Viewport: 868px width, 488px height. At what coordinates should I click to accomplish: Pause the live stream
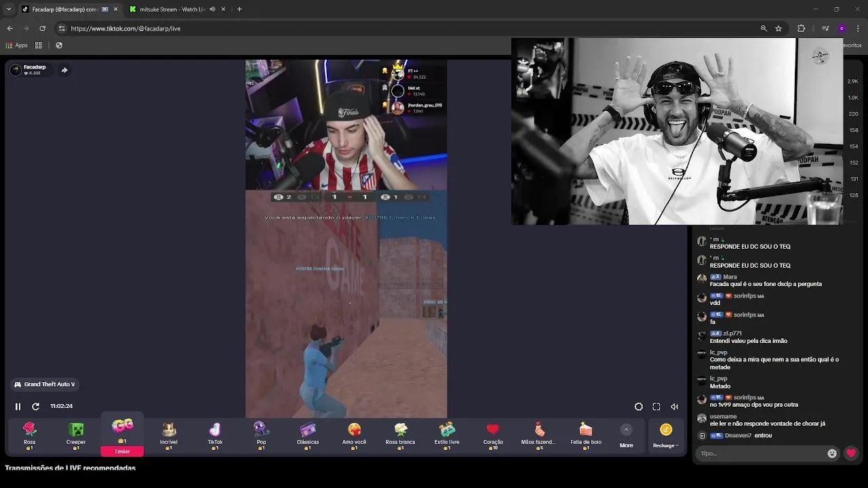pos(18,407)
